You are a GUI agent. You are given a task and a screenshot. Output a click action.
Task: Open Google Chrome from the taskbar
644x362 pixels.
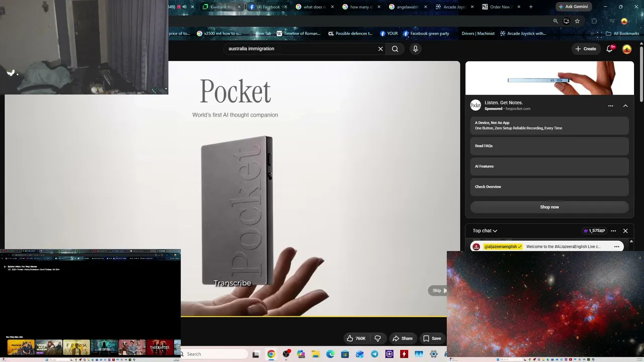click(x=271, y=354)
